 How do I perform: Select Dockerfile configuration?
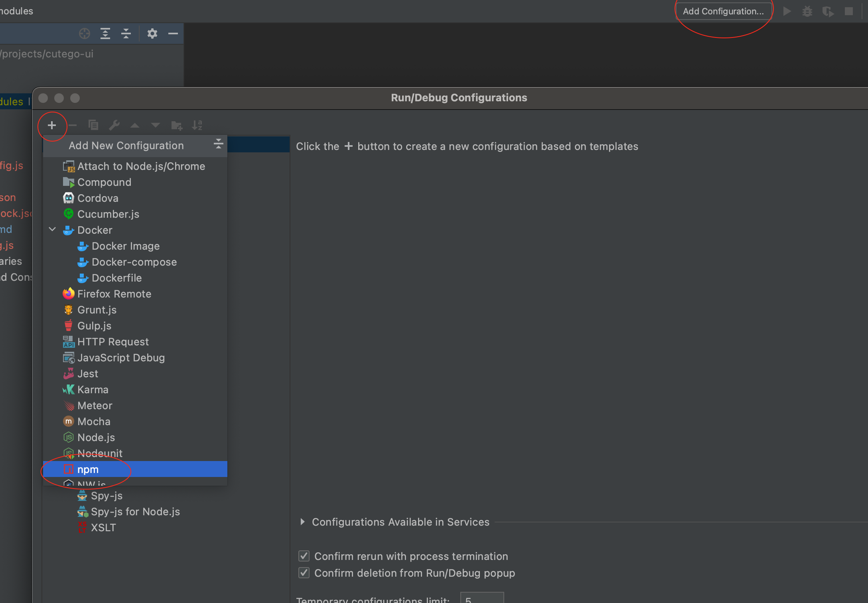pyautogui.click(x=135, y=278)
